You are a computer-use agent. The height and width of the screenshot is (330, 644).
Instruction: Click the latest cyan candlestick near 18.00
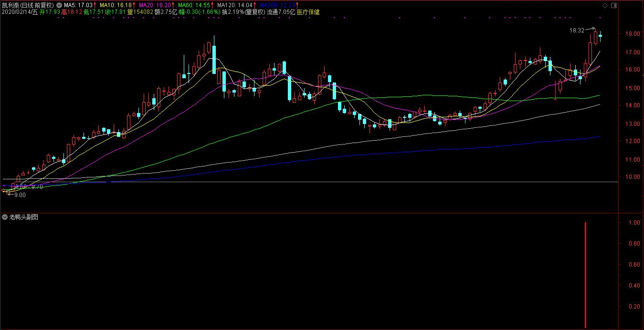pos(600,36)
